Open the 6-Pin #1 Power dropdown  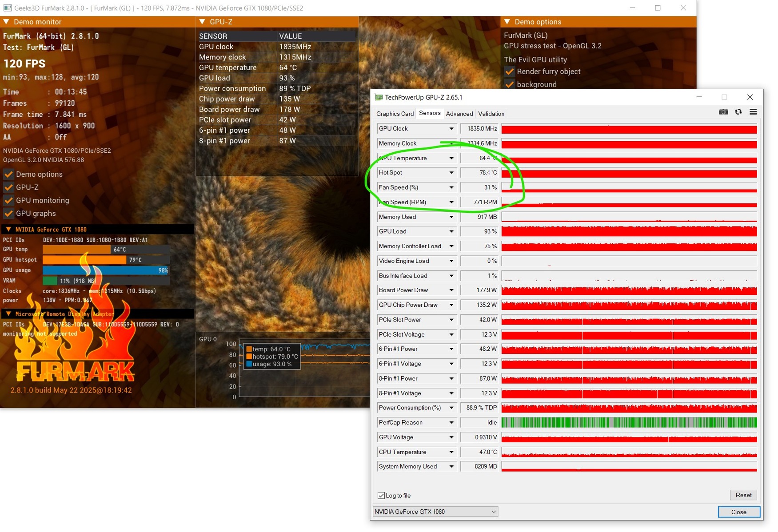point(451,349)
